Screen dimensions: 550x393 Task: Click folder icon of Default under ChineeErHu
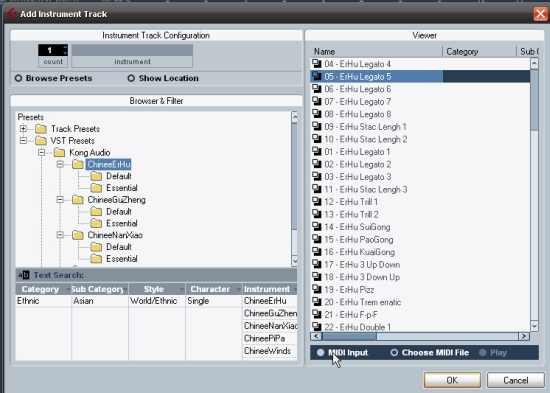tap(96, 176)
